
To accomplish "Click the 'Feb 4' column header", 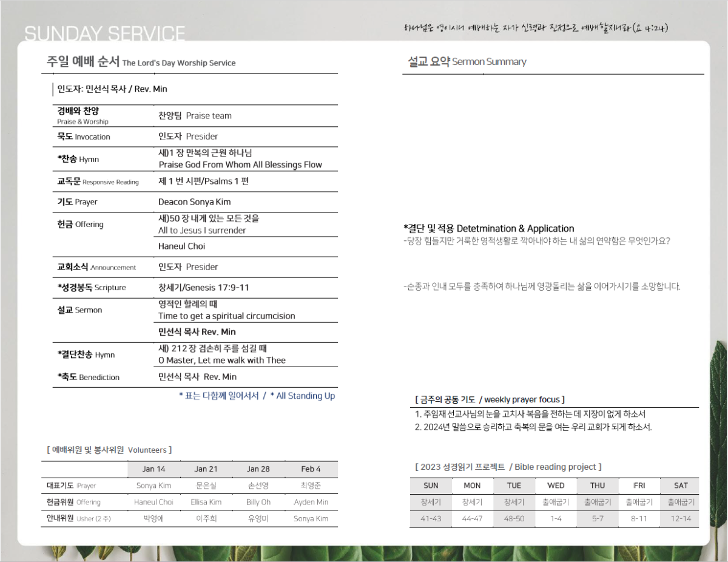I will click(x=311, y=469).
